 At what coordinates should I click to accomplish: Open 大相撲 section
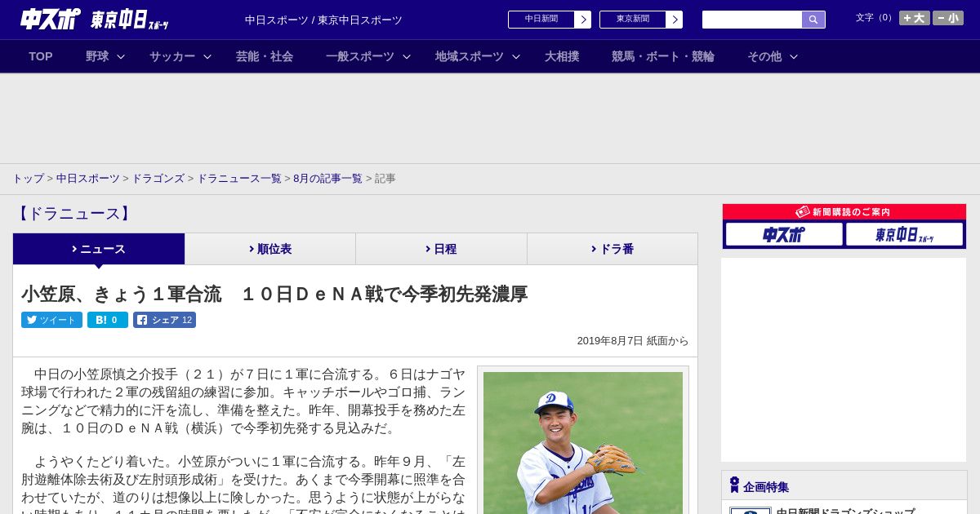pyautogui.click(x=562, y=56)
